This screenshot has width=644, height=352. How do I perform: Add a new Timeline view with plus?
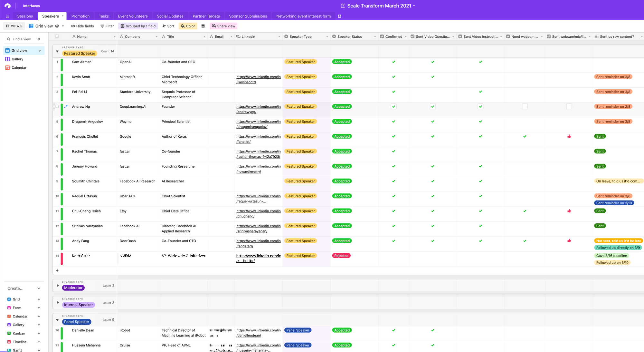click(39, 342)
